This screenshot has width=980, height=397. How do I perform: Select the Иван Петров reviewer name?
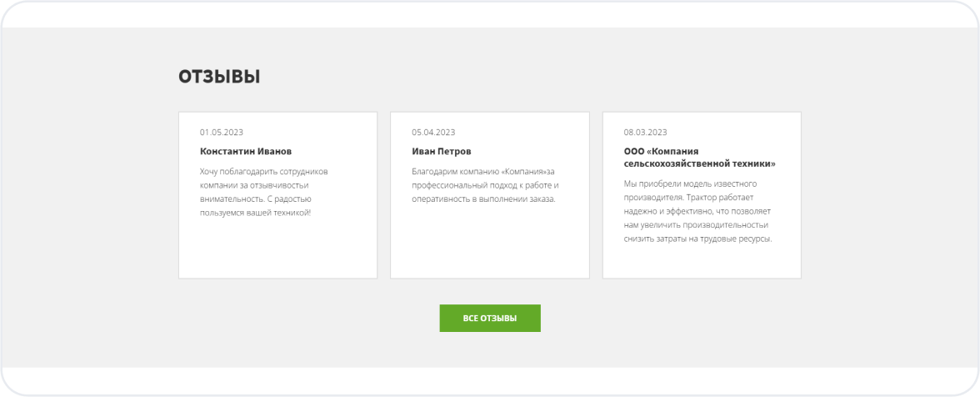point(441,152)
